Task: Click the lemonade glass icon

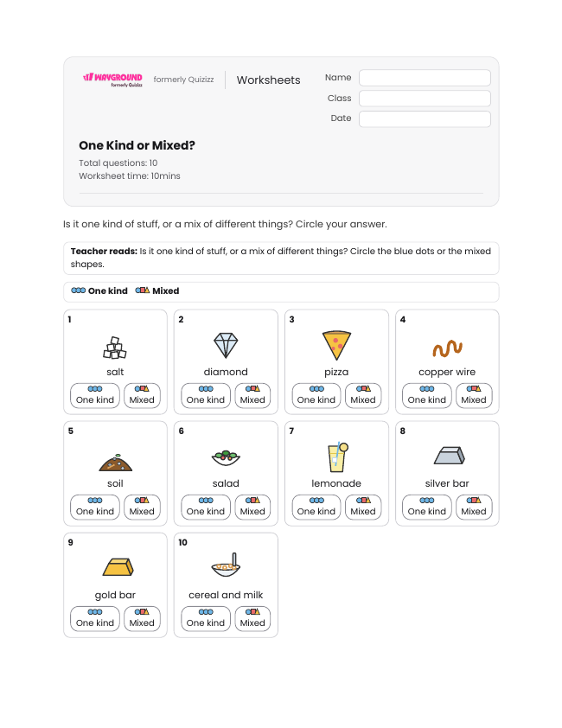Action: 338,457
